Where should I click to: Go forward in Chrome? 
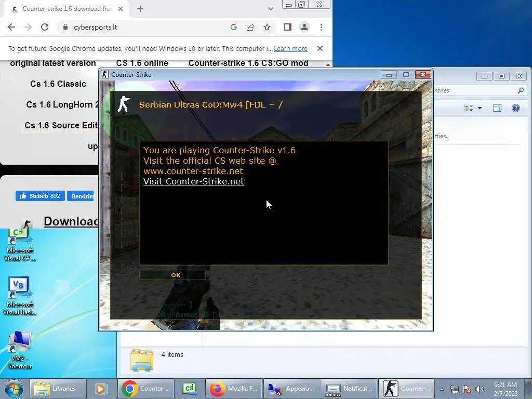click(x=28, y=27)
